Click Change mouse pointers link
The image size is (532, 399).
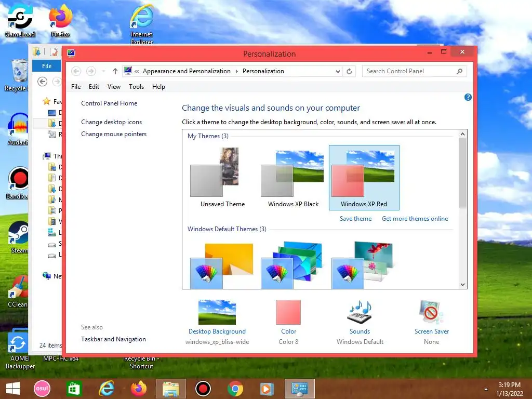114,134
